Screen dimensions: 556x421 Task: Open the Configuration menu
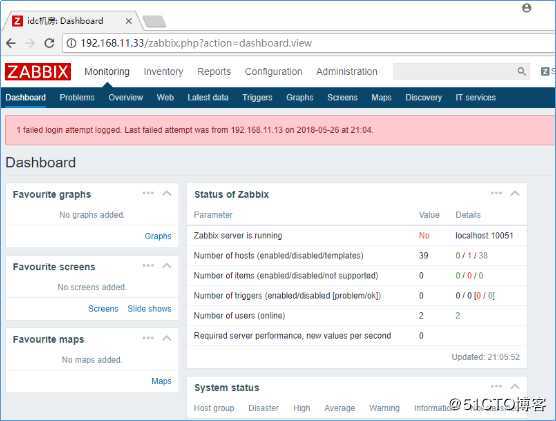click(273, 72)
